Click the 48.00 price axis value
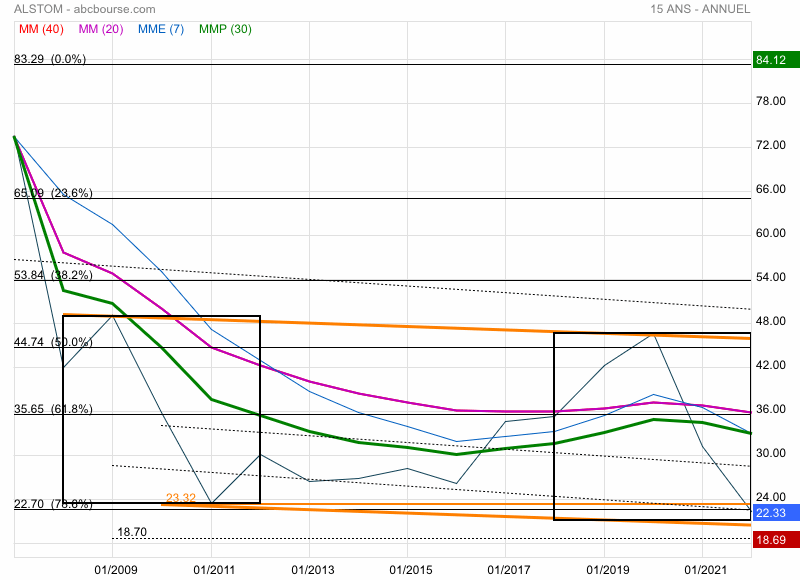This screenshot has width=800, height=580. tap(771, 321)
